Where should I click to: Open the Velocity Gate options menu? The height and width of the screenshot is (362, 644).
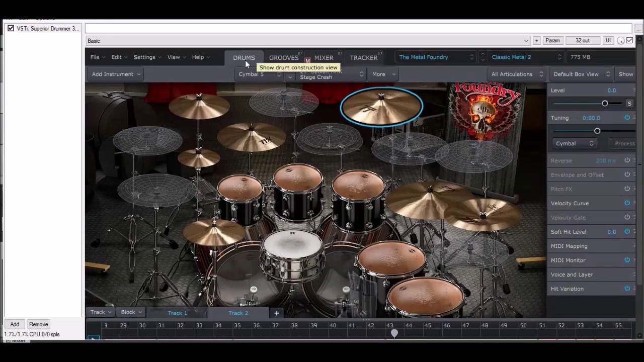click(634, 217)
